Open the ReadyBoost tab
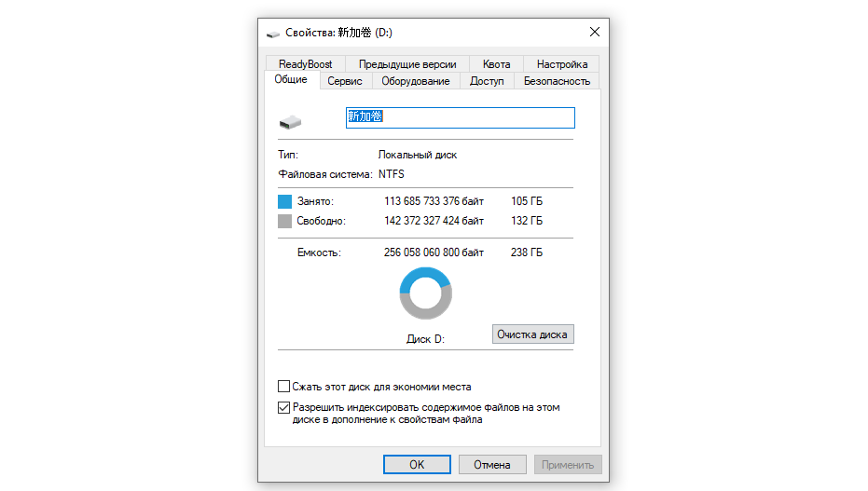This screenshot has width=868, height=491. click(306, 64)
